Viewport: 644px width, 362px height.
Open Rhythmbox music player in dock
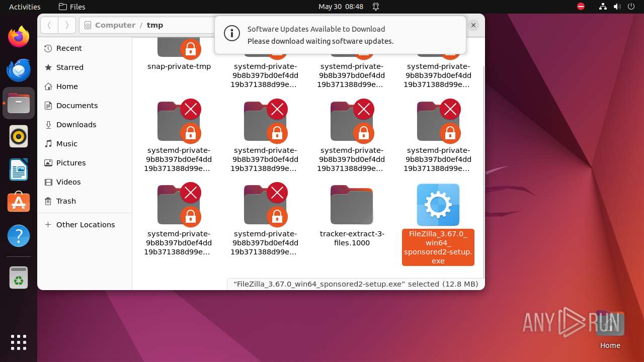click(19, 136)
